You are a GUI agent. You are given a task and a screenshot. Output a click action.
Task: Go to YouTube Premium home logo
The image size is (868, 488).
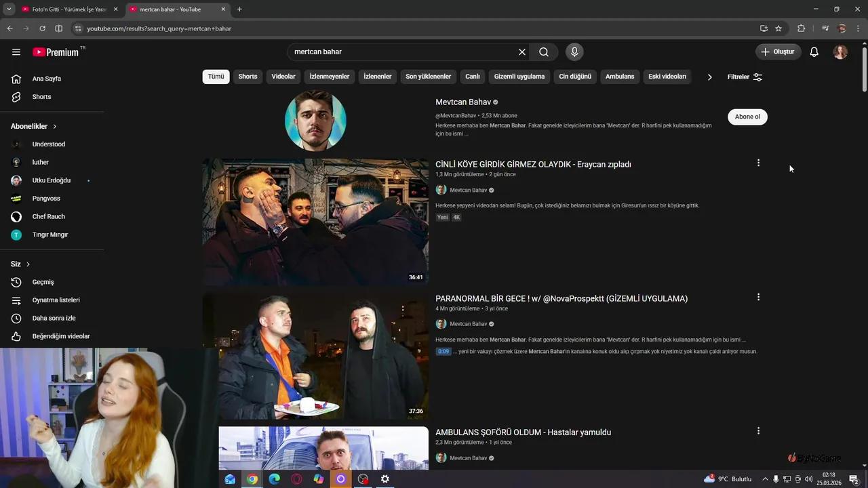click(56, 52)
